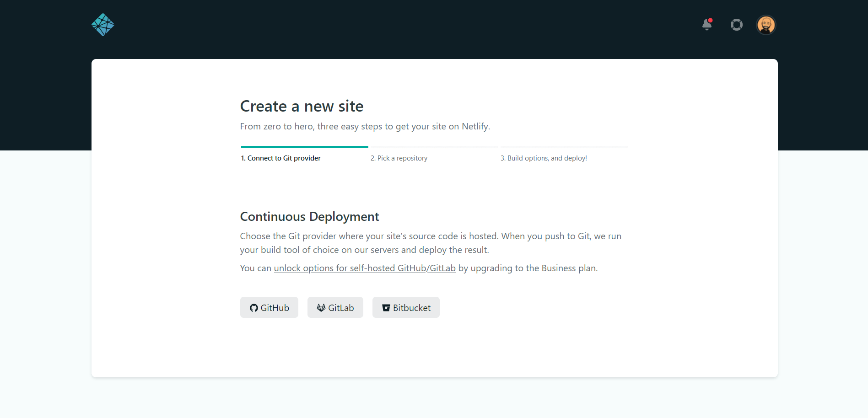Screen dimensions: 868x418
Task: Select step 3 Build options, and deploy!
Action: pyautogui.click(x=544, y=158)
